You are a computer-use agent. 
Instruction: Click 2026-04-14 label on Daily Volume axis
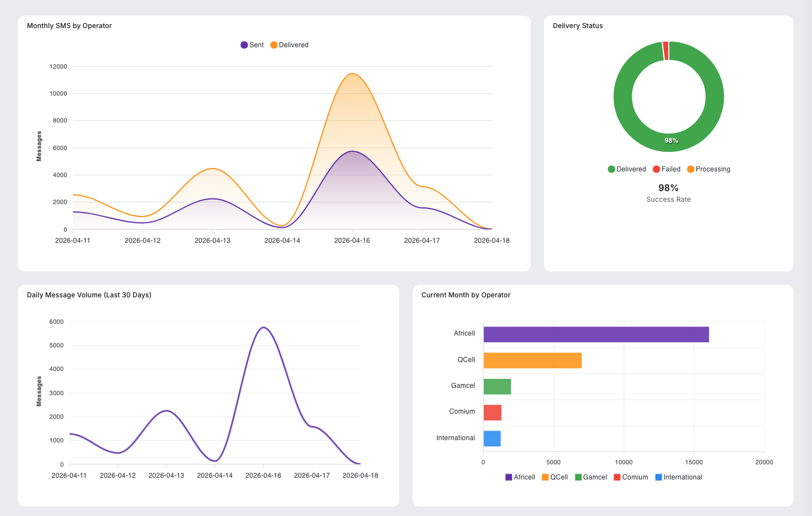pos(215,476)
